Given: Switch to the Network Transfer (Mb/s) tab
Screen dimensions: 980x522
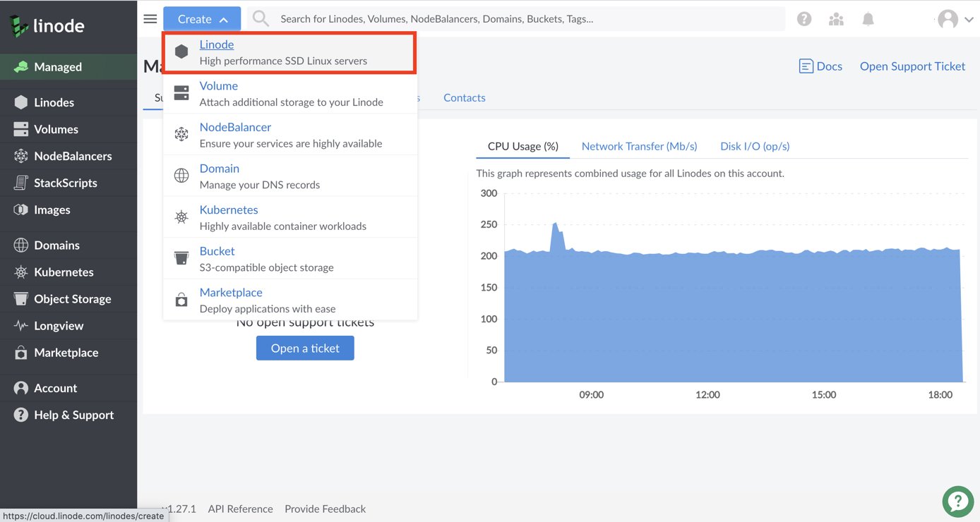Looking at the screenshot, I should (639, 146).
